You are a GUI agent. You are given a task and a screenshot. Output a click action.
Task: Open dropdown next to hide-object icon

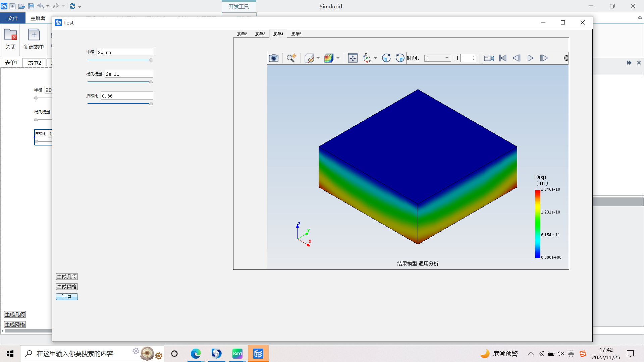(x=318, y=58)
